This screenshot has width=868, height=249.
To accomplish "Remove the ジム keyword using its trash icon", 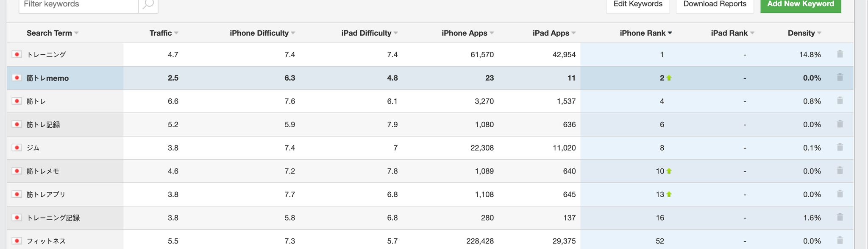I will (840, 147).
